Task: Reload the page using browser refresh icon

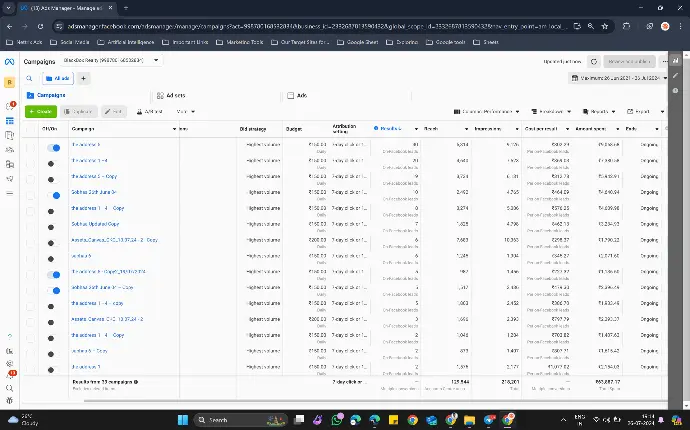Action: 40,26
